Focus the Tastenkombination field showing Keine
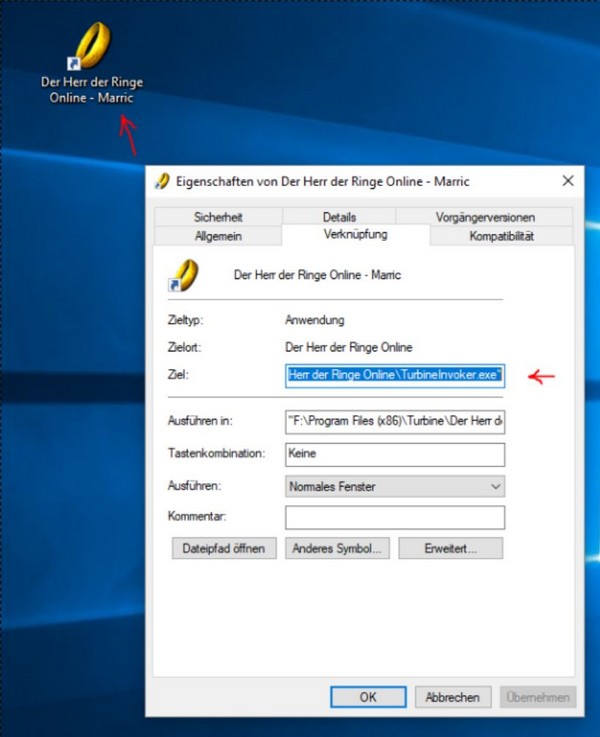The image size is (600, 737). (395, 454)
